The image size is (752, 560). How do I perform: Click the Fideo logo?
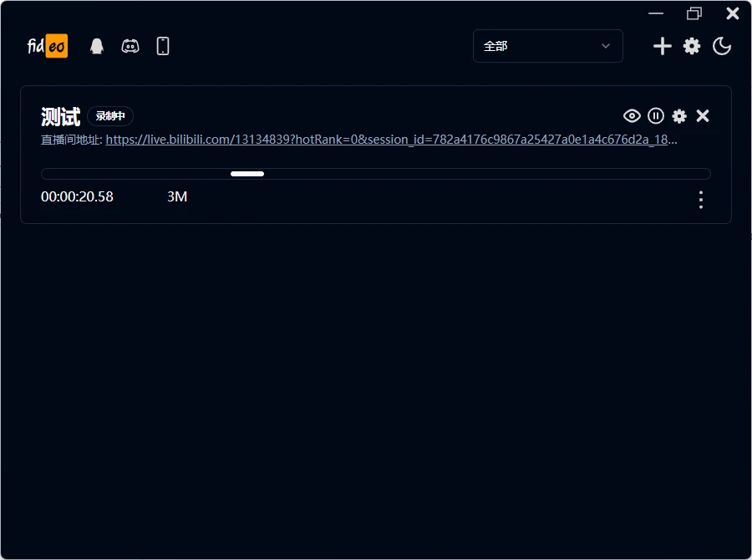[47, 46]
